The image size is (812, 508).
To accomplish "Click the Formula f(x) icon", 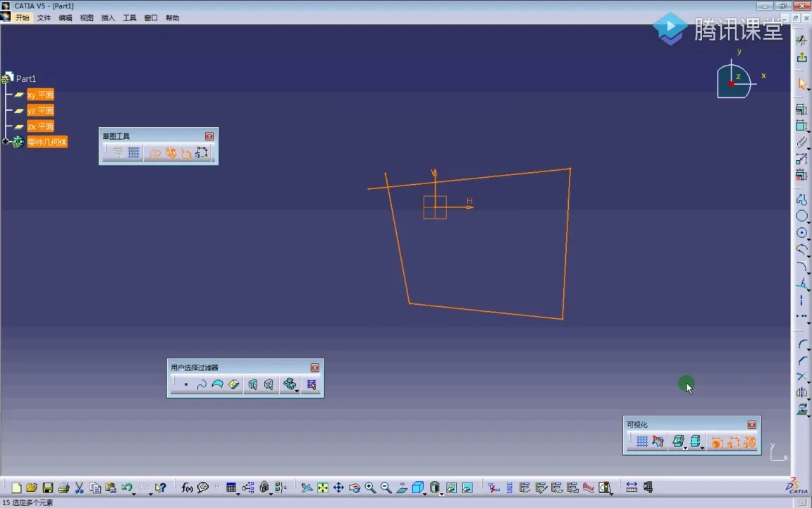I will [x=187, y=488].
